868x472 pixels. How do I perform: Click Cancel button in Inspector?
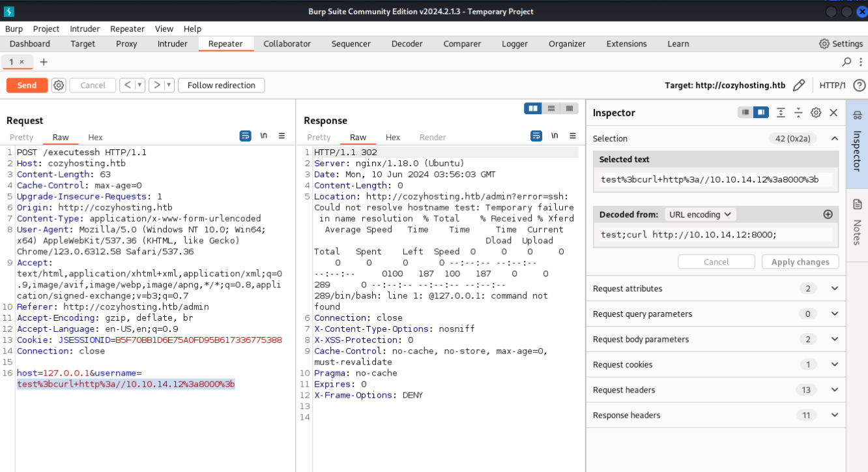coord(716,261)
